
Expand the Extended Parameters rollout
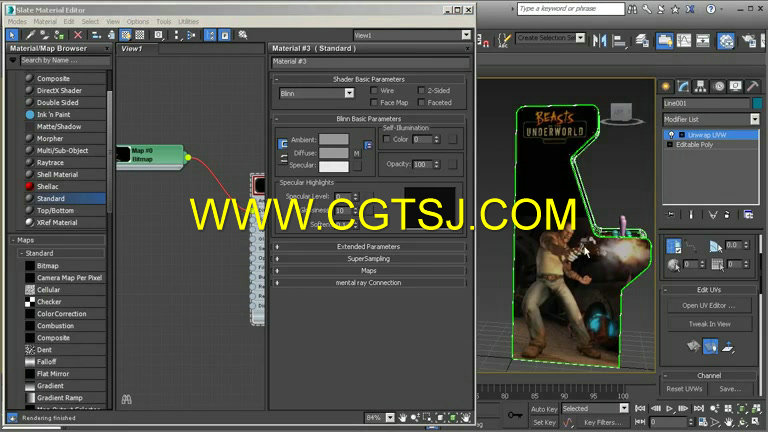click(368, 247)
